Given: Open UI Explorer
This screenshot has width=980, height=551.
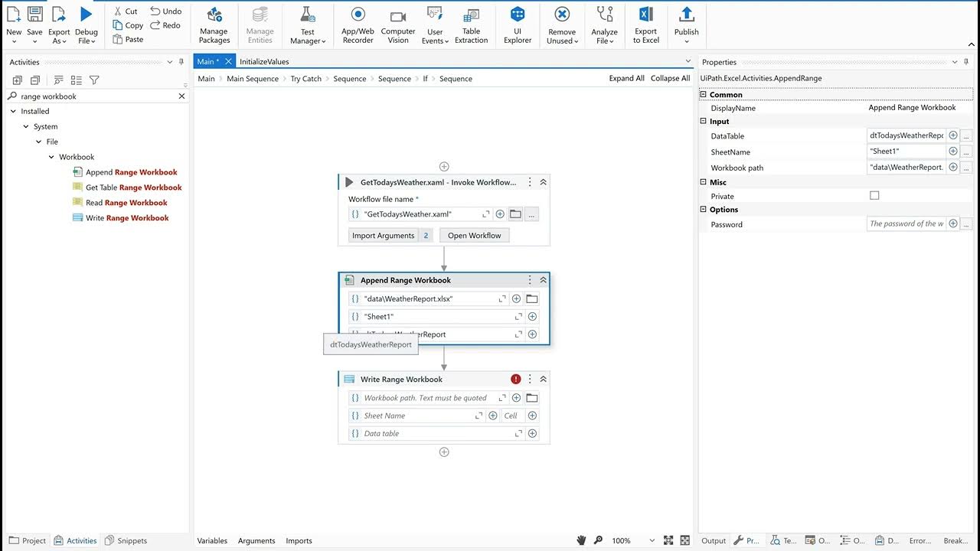Looking at the screenshot, I should (x=518, y=26).
